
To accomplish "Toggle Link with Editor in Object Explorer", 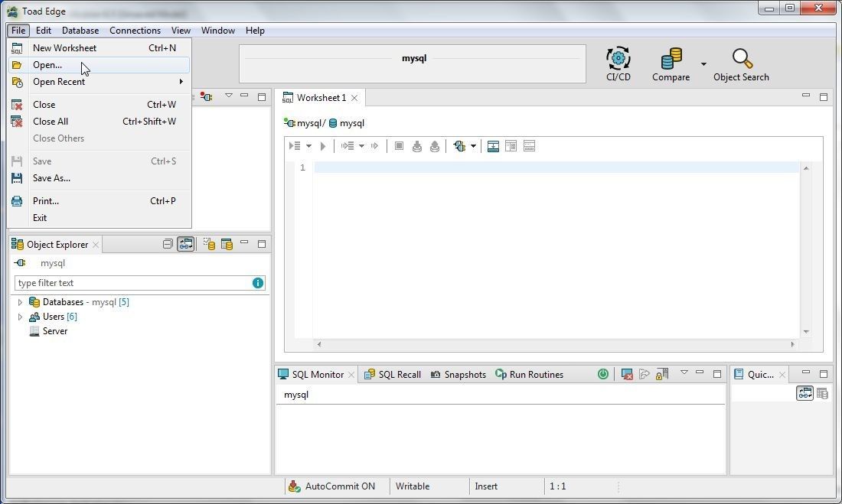I will 186,244.
